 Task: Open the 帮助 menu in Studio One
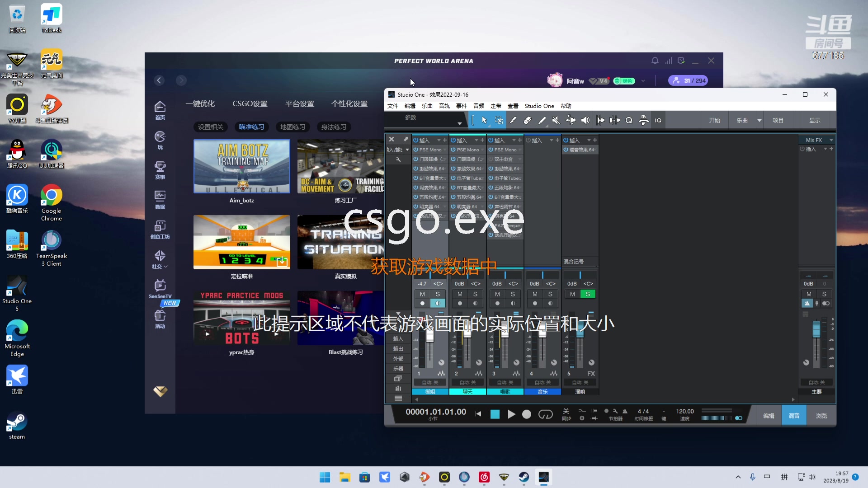click(566, 106)
